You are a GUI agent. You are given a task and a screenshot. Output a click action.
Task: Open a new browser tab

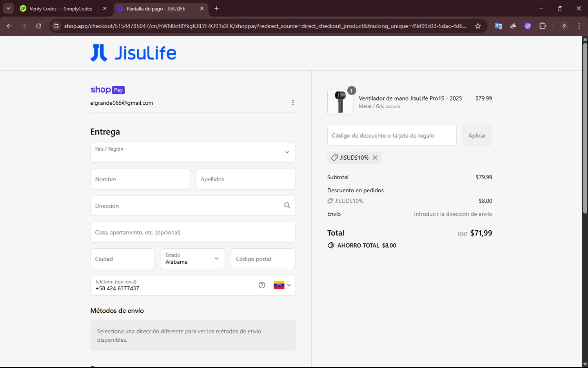[216, 8]
